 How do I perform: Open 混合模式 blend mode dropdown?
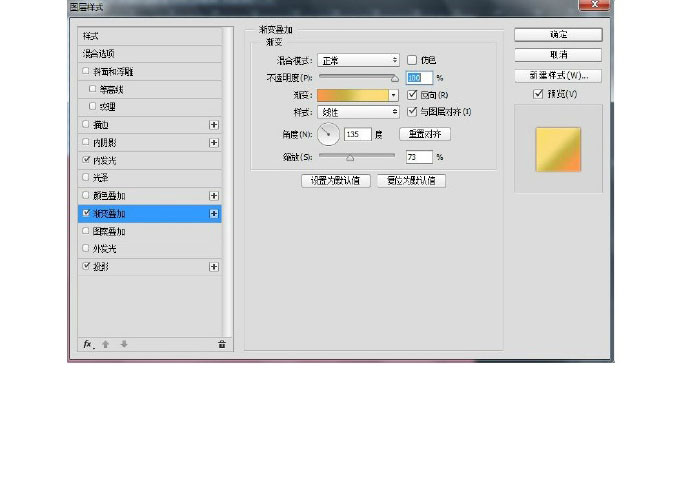[358, 60]
